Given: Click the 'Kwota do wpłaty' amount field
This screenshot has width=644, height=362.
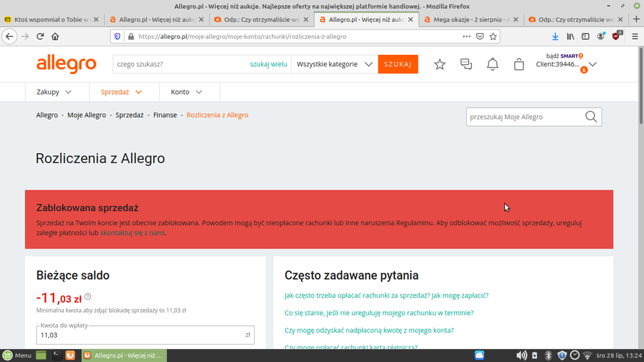Looking at the screenshot, I should click(146, 335).
